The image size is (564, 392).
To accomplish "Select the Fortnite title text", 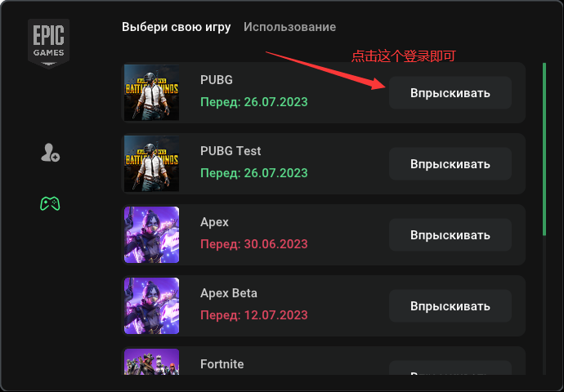I will 222,364.
